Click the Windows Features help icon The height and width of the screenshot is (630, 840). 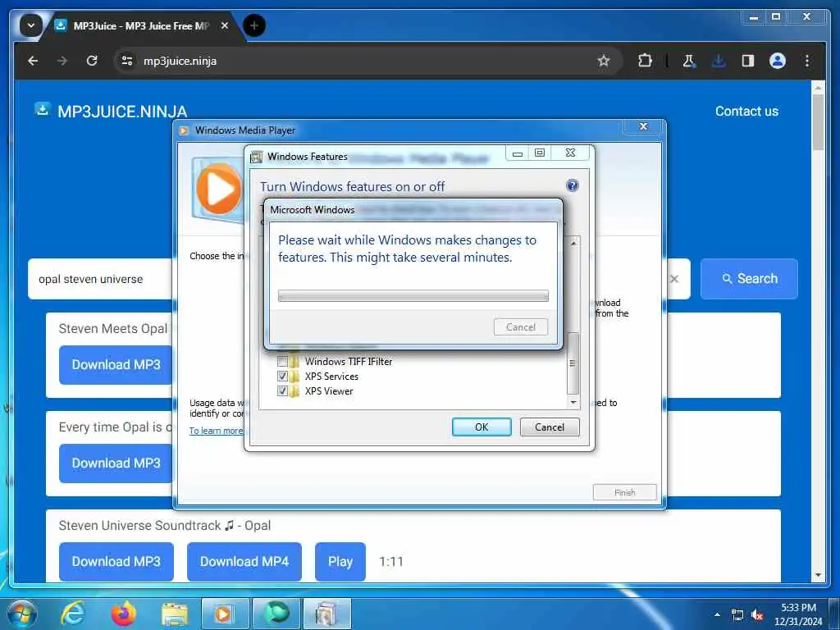[x=572, y=185]
